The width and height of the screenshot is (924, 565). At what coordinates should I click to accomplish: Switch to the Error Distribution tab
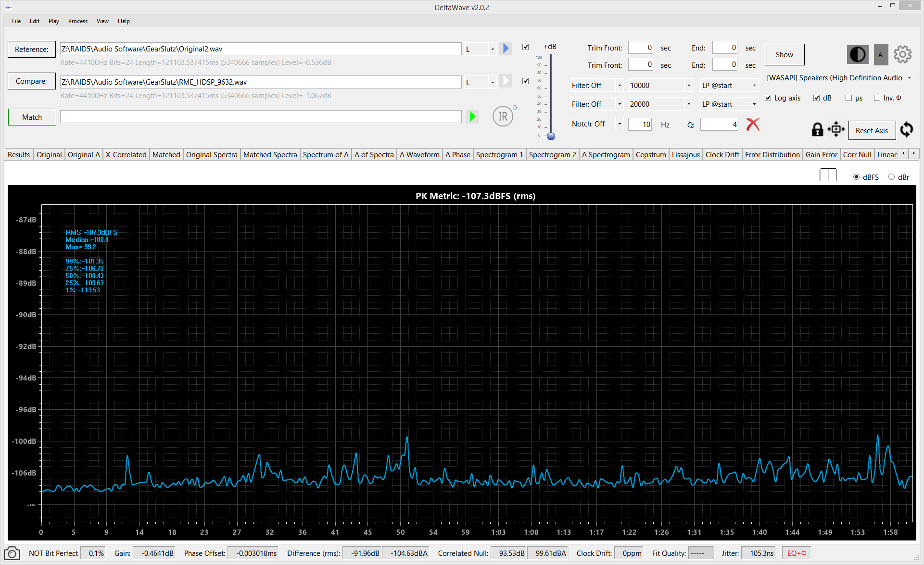772,154
